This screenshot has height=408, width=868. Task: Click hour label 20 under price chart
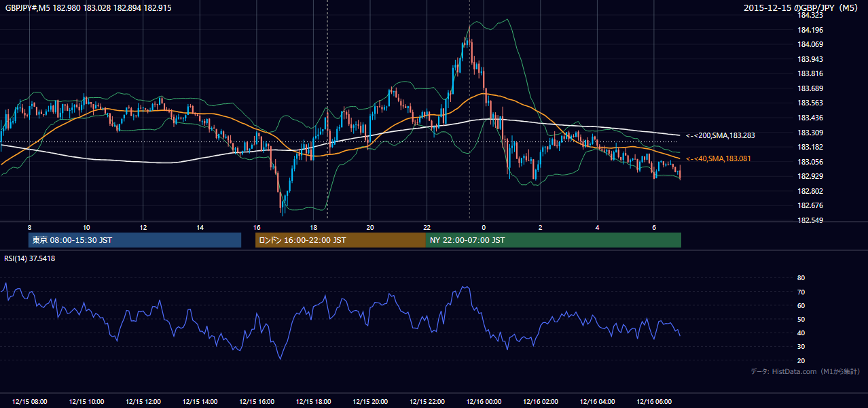tap(370, 227)
